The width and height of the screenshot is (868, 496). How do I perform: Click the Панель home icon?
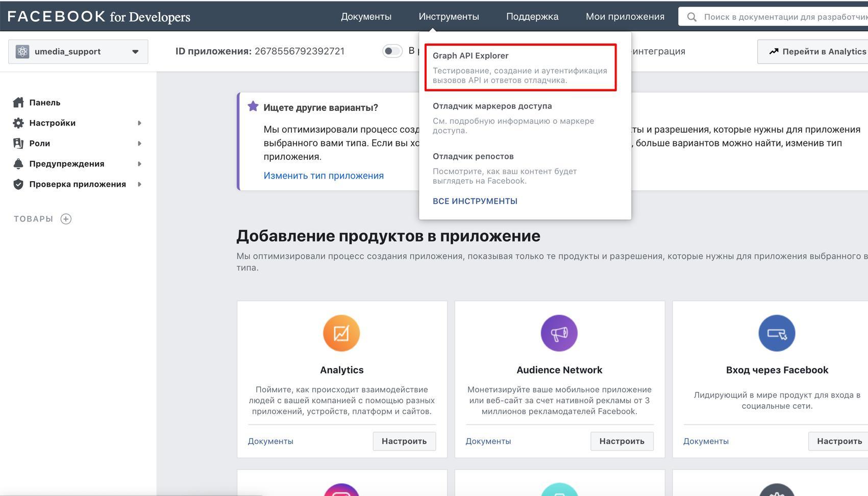tap(18, 103)
